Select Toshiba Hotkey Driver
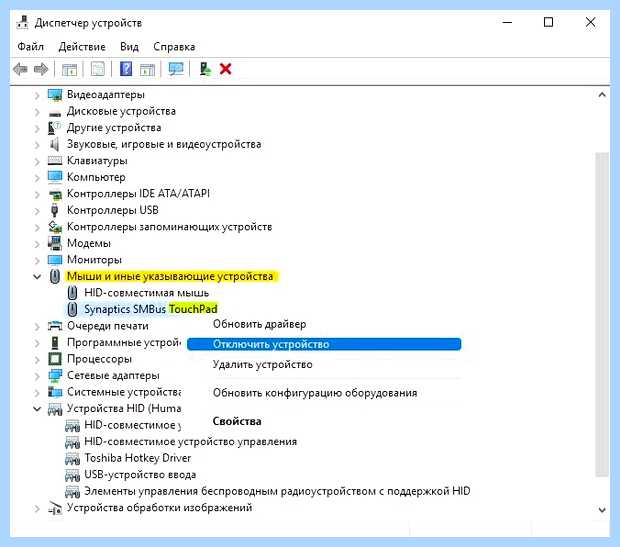This screenshot has height=547, width=620. click(138, 458)
